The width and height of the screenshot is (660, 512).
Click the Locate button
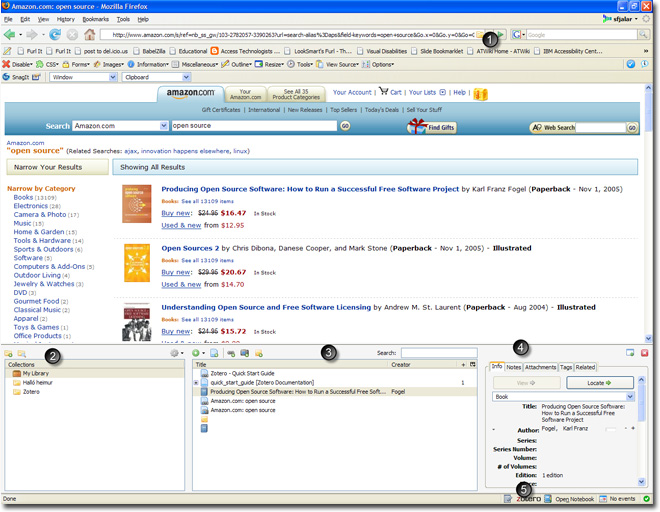click(x=600, y=383)
